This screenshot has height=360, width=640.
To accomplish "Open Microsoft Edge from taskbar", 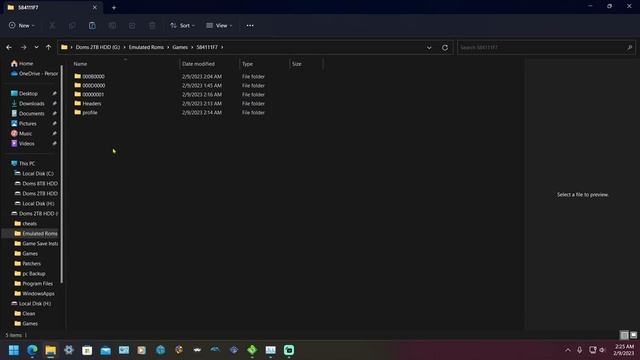I will click(x=32, y=350).
